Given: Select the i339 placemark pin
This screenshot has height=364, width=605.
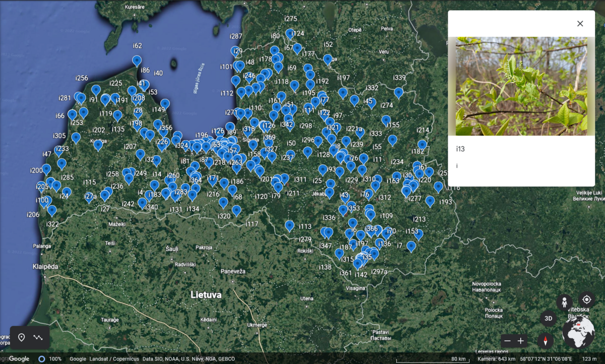Looking at the screenshot, I should [399, 92].
